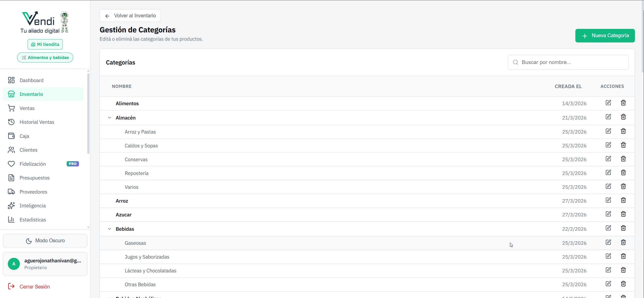Go to Proveedores sidebar section
This screenshot has width=644, height=298.
coord(33,192)
